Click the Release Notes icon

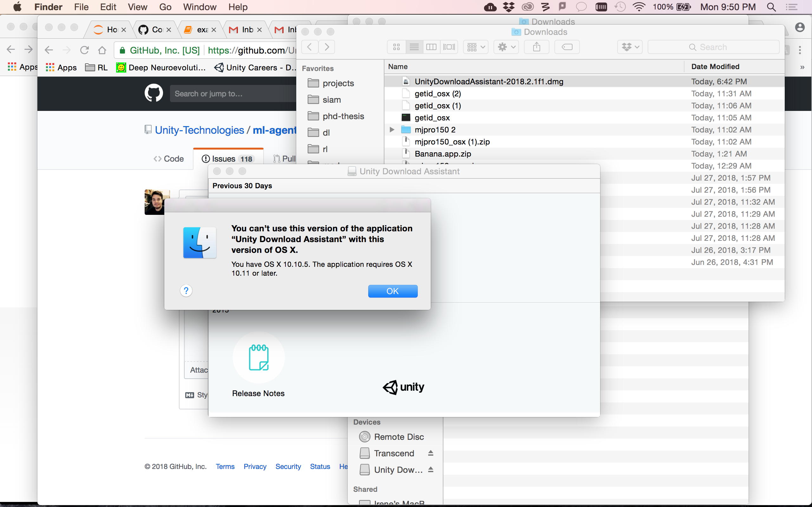[259, 358]
